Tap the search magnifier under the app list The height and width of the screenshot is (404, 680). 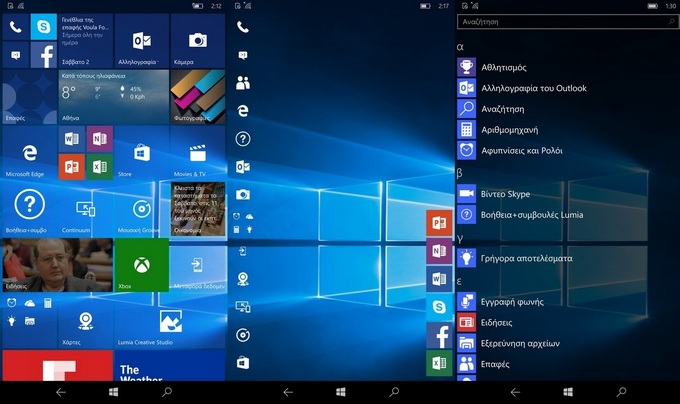tap(621, 392)
